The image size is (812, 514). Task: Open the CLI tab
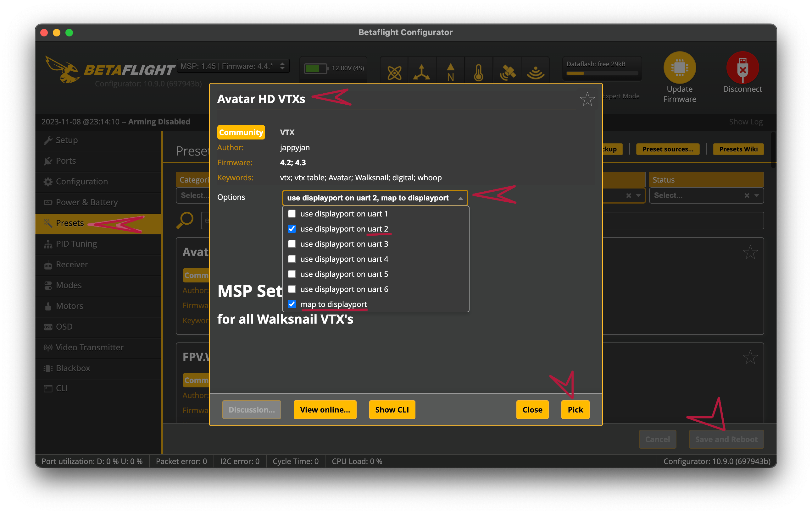98,388
